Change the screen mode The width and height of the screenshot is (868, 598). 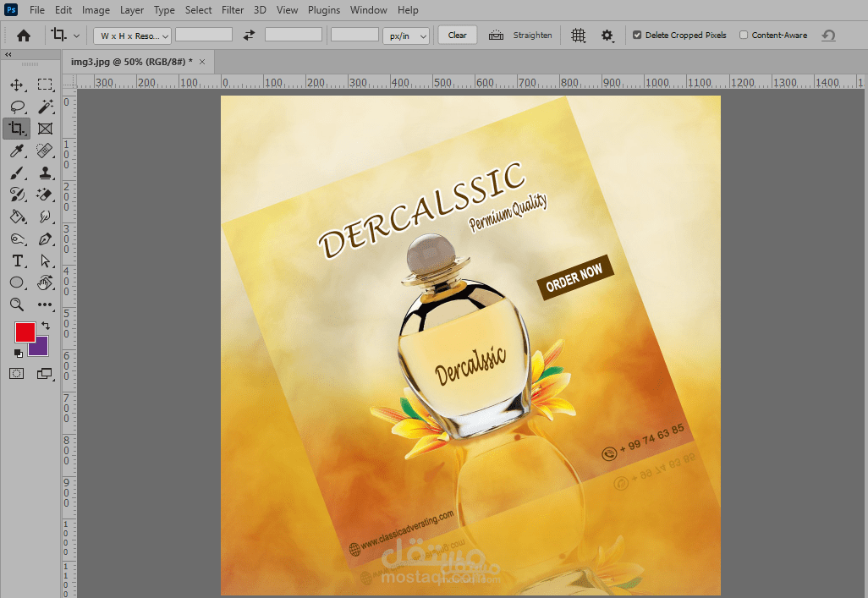click(x=45, y=374)
